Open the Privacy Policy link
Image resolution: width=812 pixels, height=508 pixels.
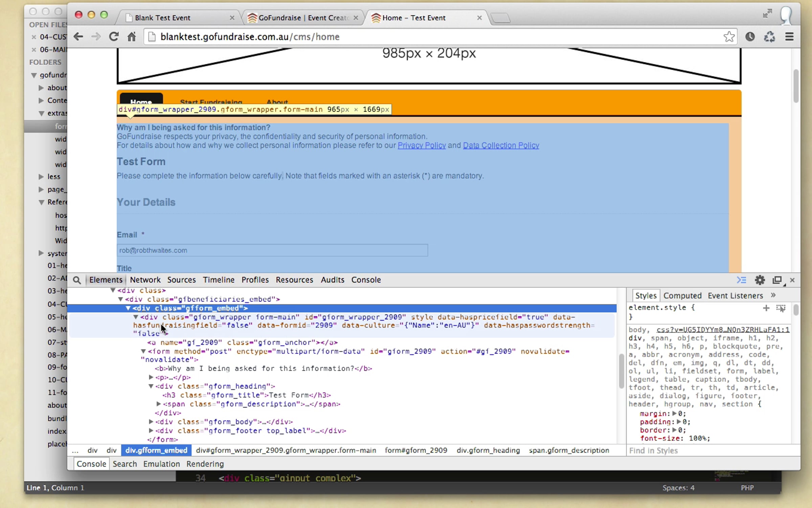[x=422, y=145]
